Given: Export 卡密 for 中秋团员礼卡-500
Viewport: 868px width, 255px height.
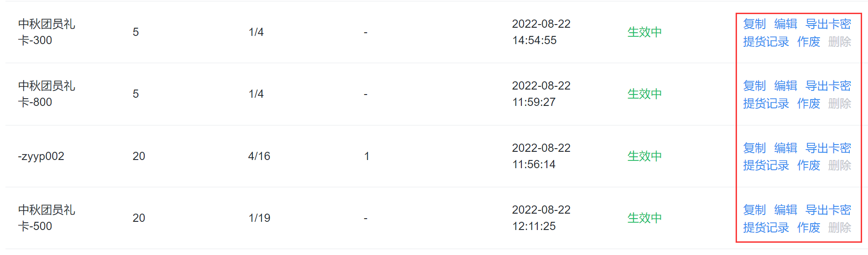Looking at the screenshot, I should (828, 210).
